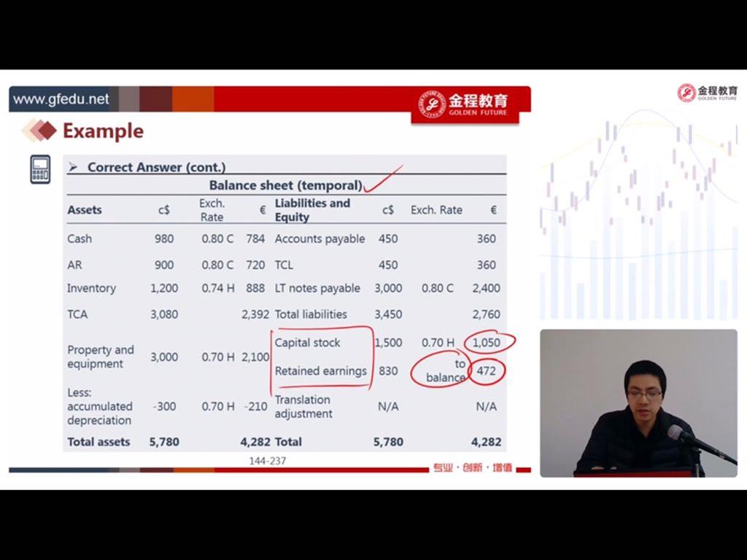Screen dimensions: 747x560
Task: Click the 'Capital stock' label
Action: [307, 343]
